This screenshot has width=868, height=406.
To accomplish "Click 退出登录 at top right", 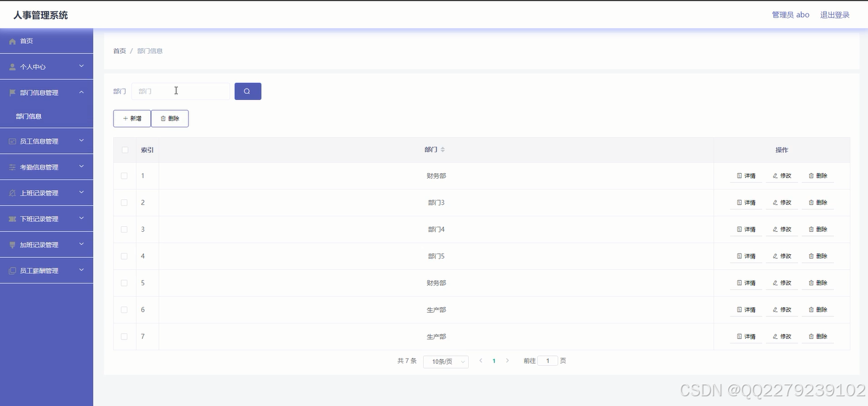I will (834, 14).
